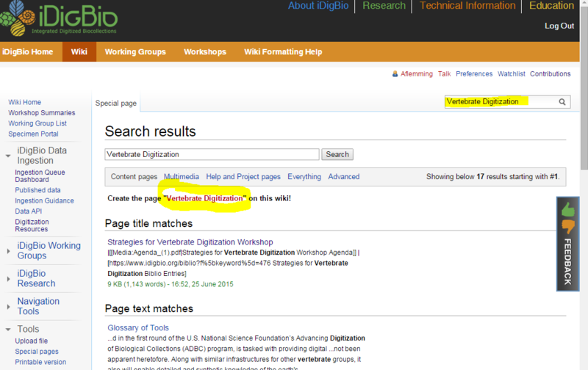Screen dimensions: 588x370
Task: Open Working Group List in sidebar
Action: [x=37, y=123]
